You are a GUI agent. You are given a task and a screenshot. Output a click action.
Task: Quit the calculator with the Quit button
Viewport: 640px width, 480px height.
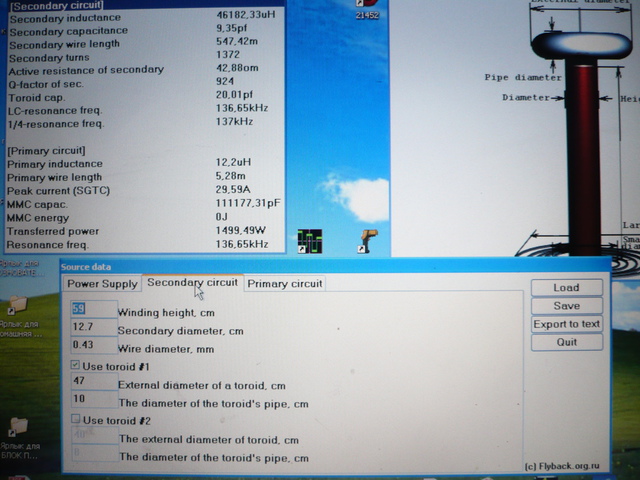[x=566, y=342]
